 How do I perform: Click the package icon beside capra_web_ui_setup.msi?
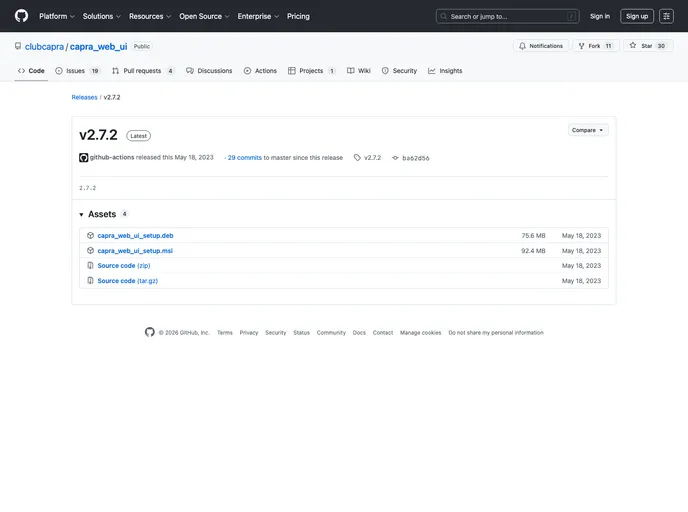click(x=90, y=251)
